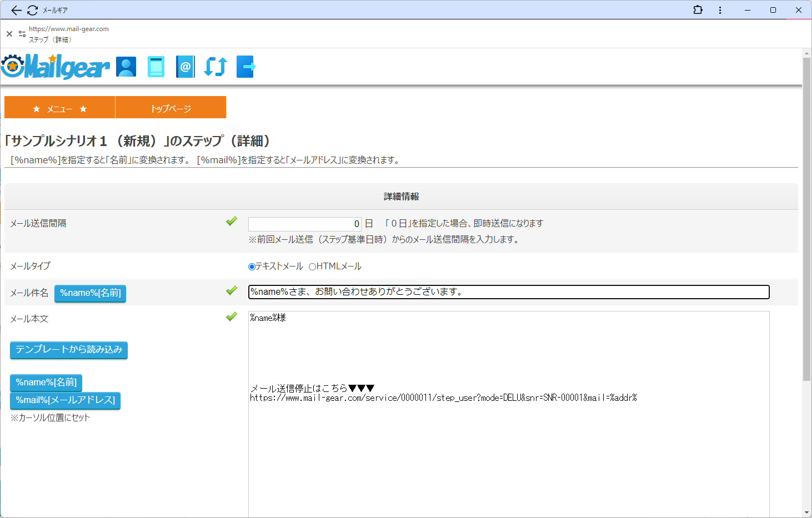The image size is (812, 518).
Task: Click the メール件名 subject text field
Action: (509, 292)
